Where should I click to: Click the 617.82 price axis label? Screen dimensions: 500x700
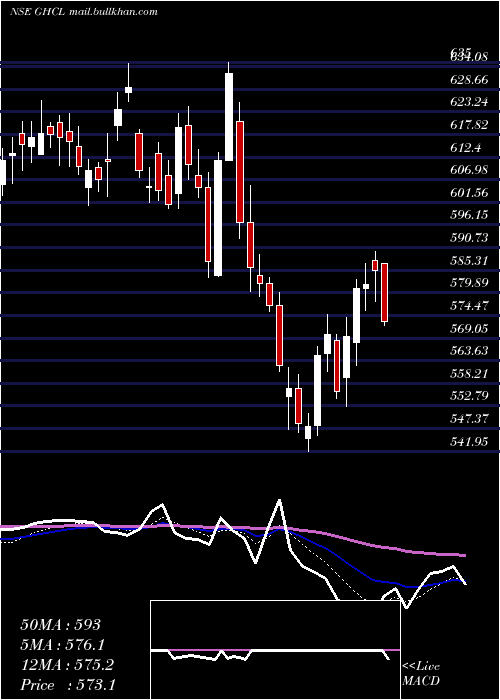coord(469,125)
